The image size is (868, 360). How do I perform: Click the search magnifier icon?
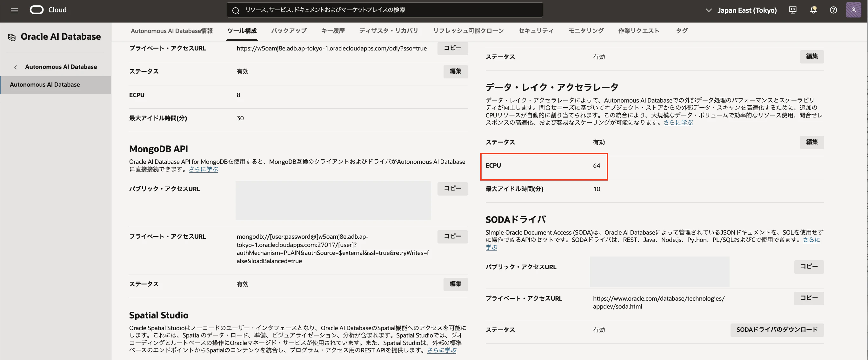coord(236,10)
